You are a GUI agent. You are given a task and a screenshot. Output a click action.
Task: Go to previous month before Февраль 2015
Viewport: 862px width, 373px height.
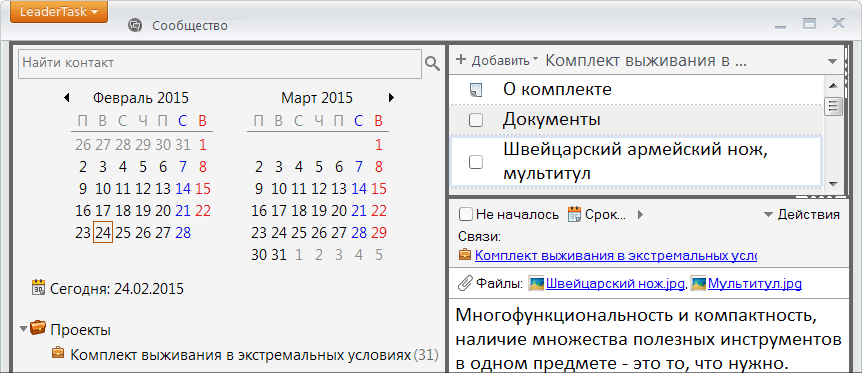pyautogui.click(x=67, y=98)
